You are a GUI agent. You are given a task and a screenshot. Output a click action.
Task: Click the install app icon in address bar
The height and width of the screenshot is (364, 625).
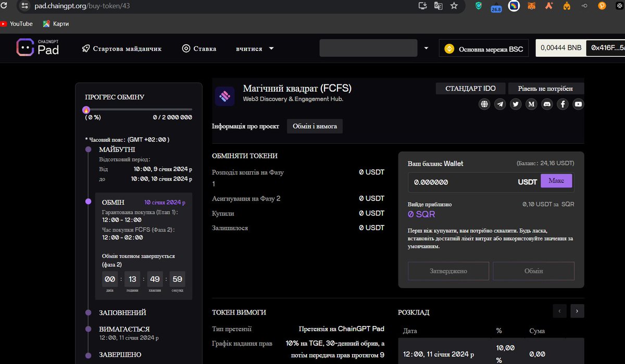click(423, 6)
